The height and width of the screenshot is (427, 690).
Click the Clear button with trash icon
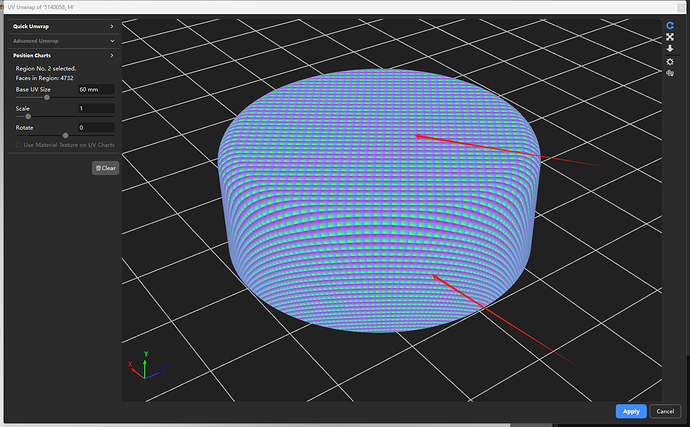(106, 168)
